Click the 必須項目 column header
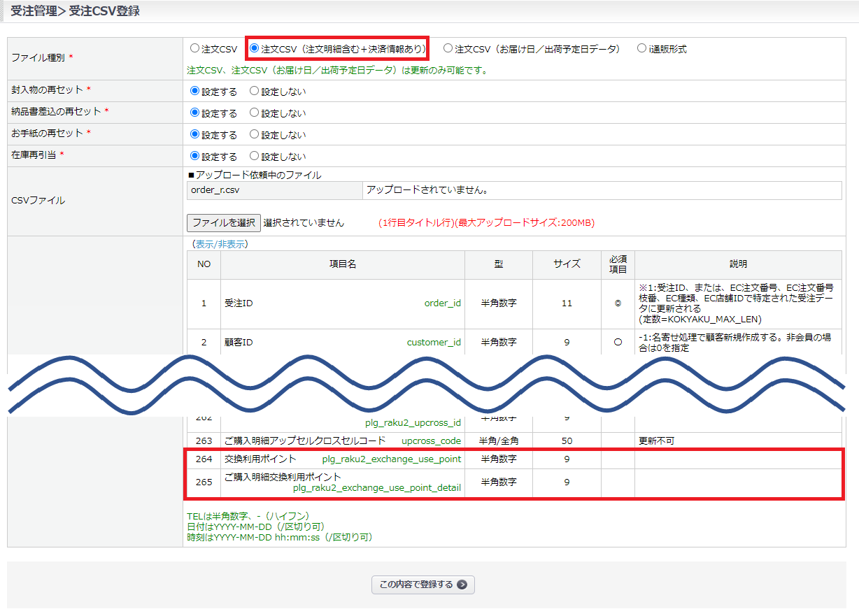 (618, 264)
